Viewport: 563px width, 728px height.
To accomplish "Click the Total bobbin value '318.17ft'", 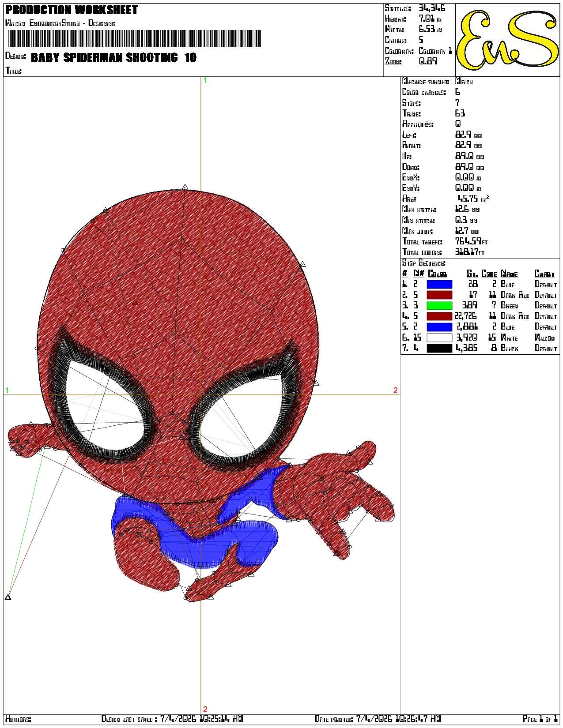I will pos(470,252).
